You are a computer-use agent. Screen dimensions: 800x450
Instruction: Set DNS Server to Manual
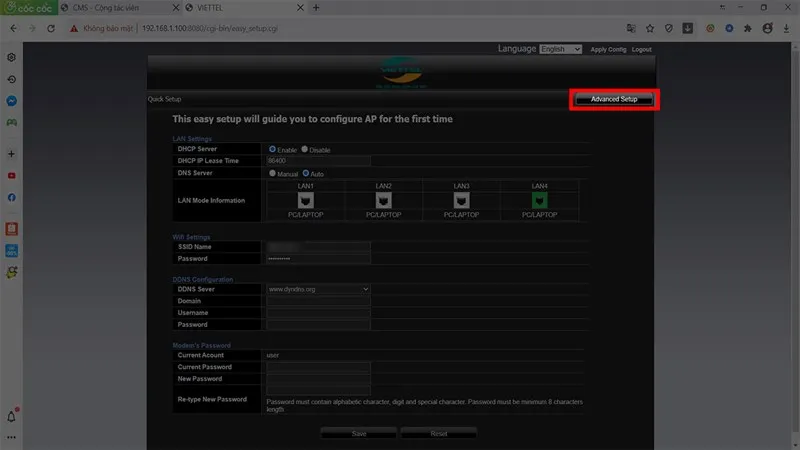[x=272, y=173]
